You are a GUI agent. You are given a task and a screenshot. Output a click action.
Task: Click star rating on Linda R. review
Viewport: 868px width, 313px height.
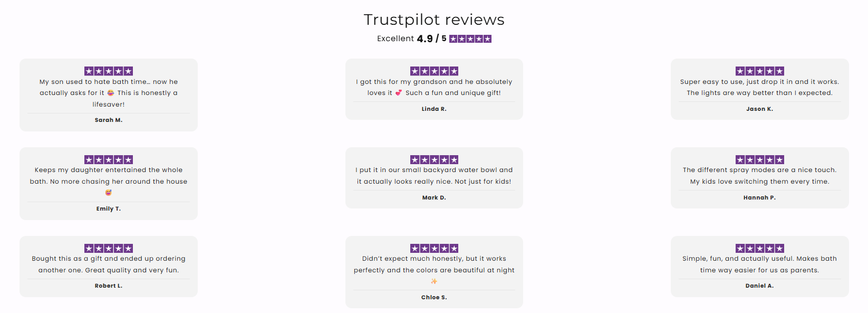point(434,71)
